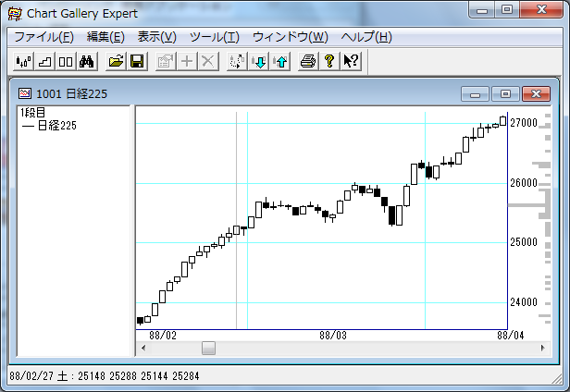The height and width of the screenshot is (392, 570).
Task: Click the 27000 price axis label
Action: pos(524,123)
